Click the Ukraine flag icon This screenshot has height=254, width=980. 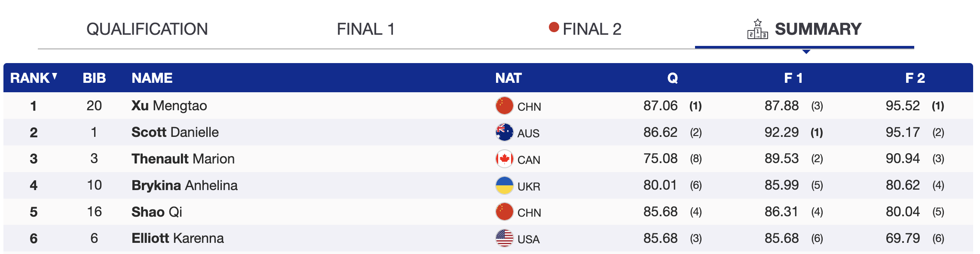click(x=504, y=185)
